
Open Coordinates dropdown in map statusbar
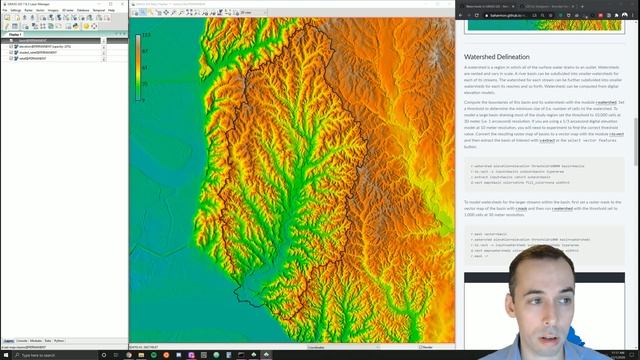(x=344, y=347)
